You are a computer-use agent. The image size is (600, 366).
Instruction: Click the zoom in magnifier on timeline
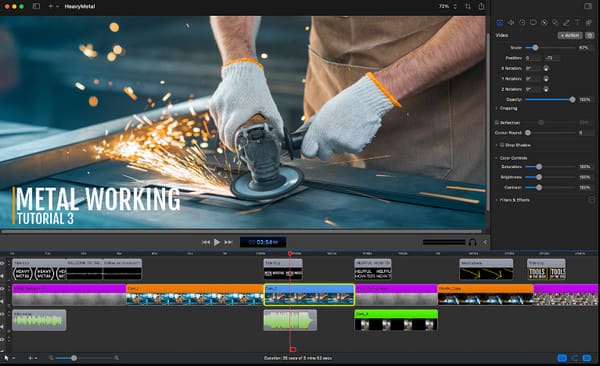pos(117,358)
